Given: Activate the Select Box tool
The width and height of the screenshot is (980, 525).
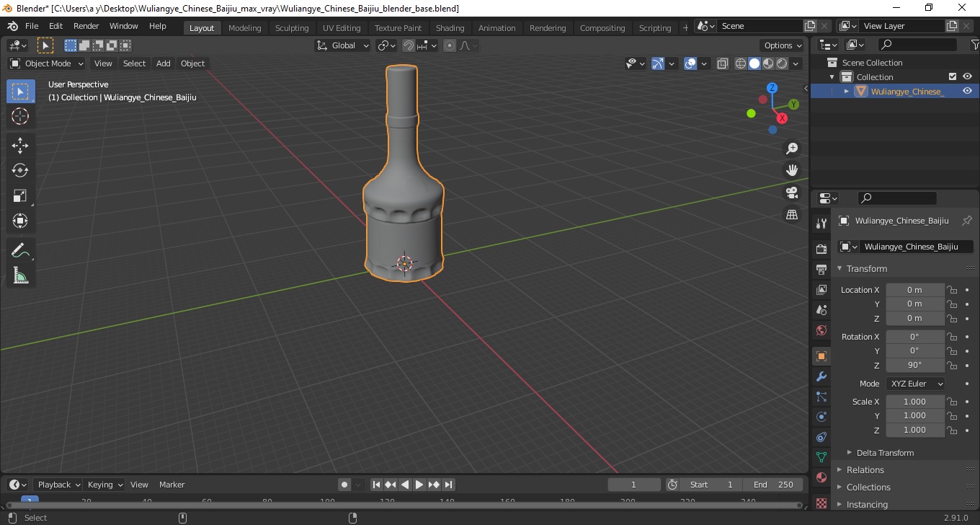Looking at the screenshot, I should (x=20, y=91).
